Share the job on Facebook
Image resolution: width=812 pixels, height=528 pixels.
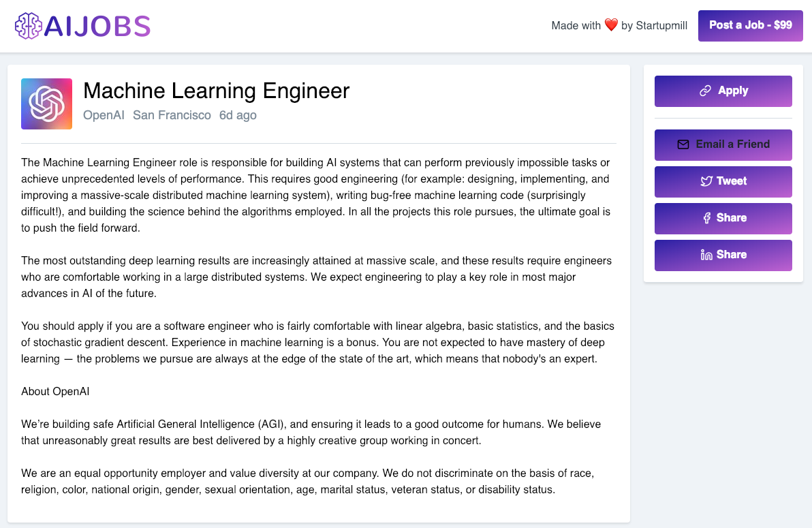tap(723, 218)
